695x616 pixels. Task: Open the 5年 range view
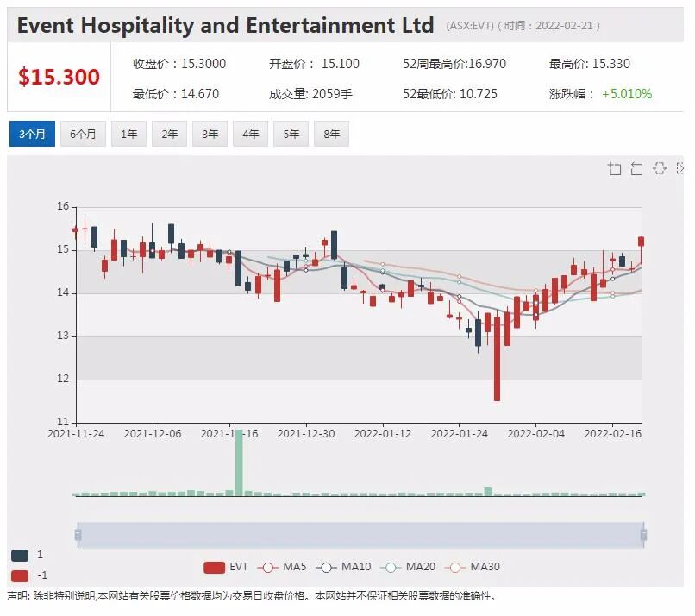coord(291,134)
